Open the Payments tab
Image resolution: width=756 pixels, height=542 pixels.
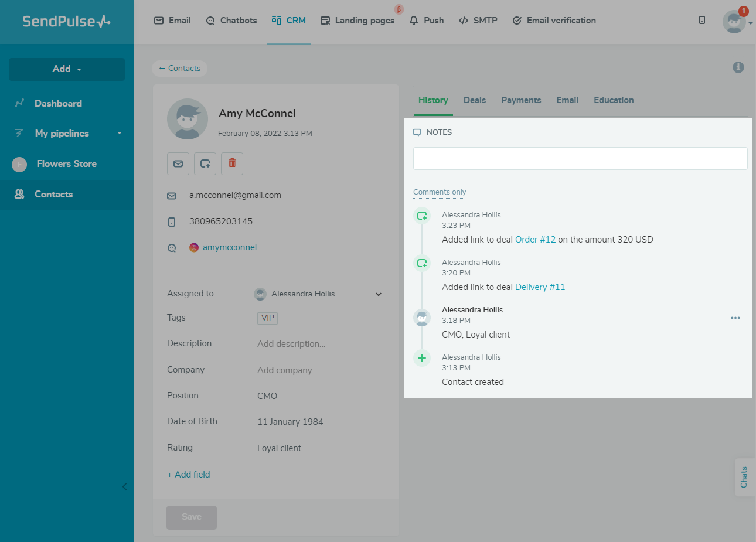520,100
